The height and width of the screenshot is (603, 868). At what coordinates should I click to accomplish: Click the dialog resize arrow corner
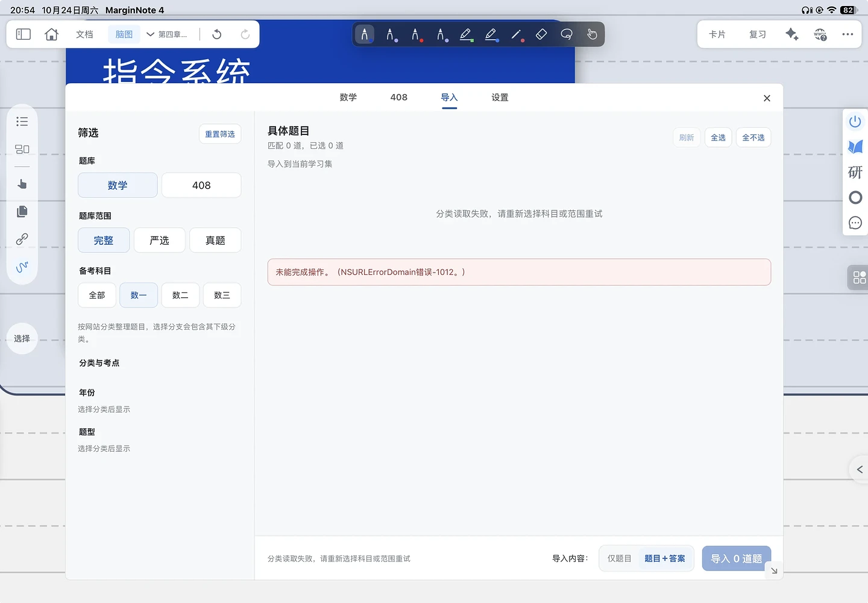tap(774, 570)
